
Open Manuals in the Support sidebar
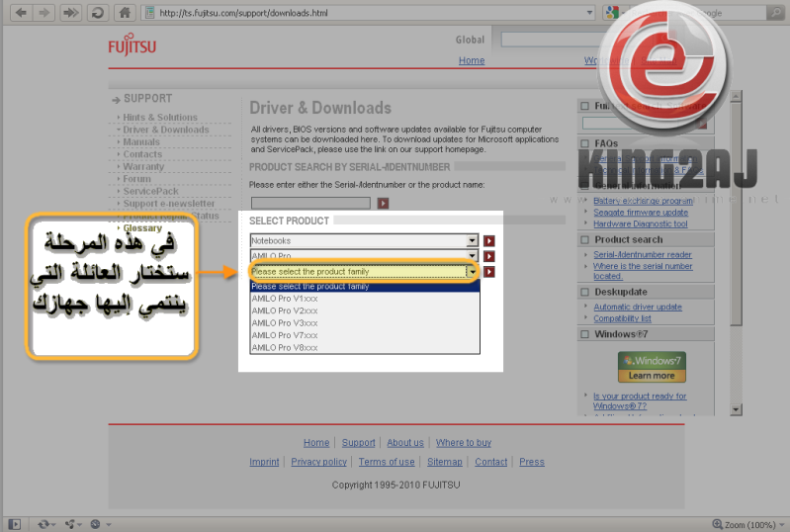coord(141,142)
